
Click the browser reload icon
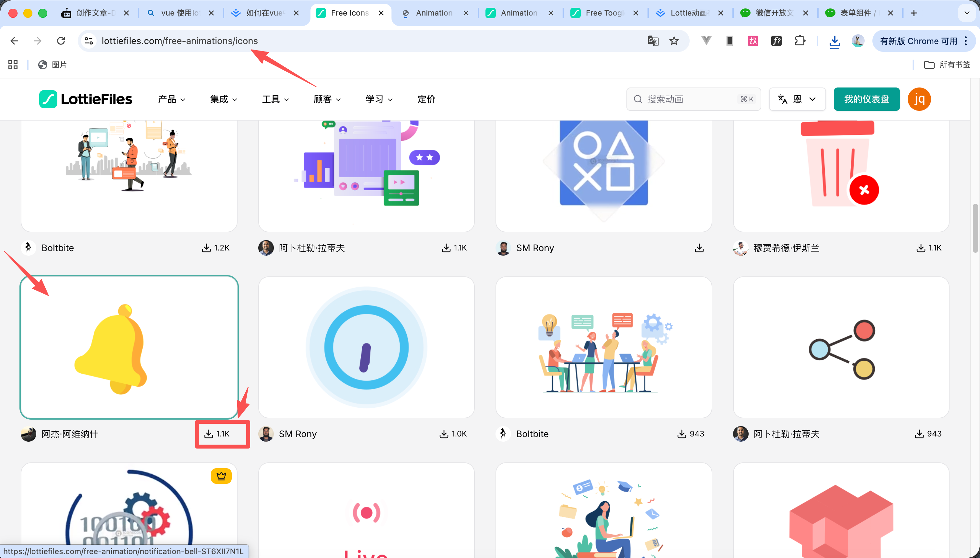coord(61,41)
